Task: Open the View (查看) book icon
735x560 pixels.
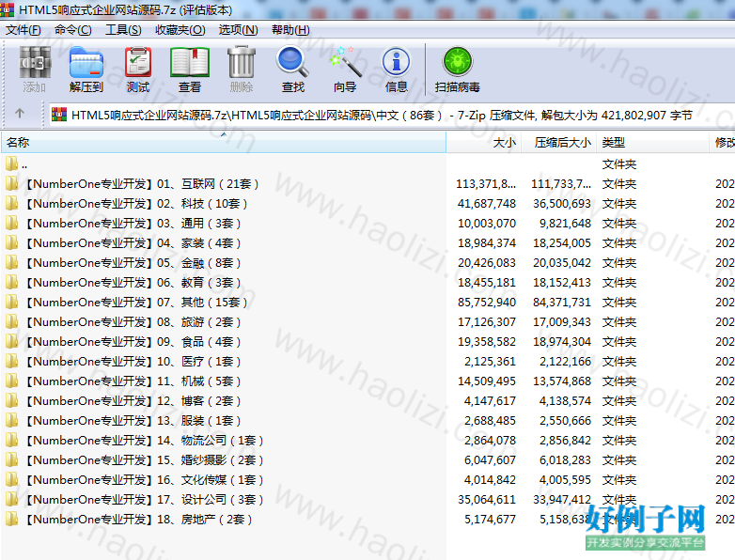Action: click(x=190, y=62)
